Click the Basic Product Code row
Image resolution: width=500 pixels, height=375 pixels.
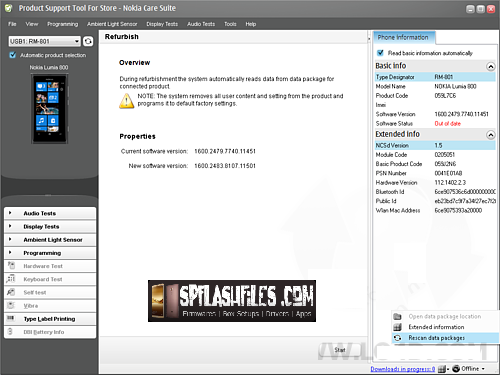tap(435, 164)
